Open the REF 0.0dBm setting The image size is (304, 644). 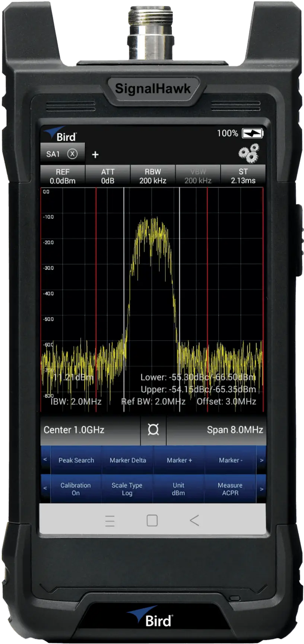coord(63,176)
